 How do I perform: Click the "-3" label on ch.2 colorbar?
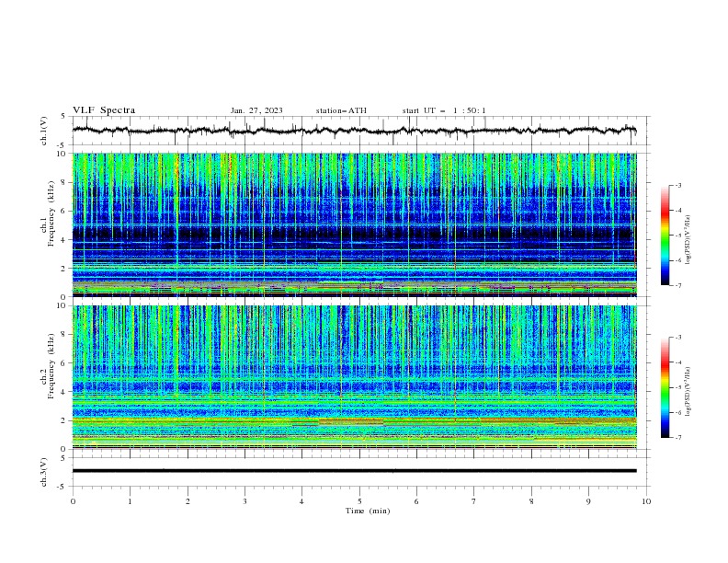678,338
